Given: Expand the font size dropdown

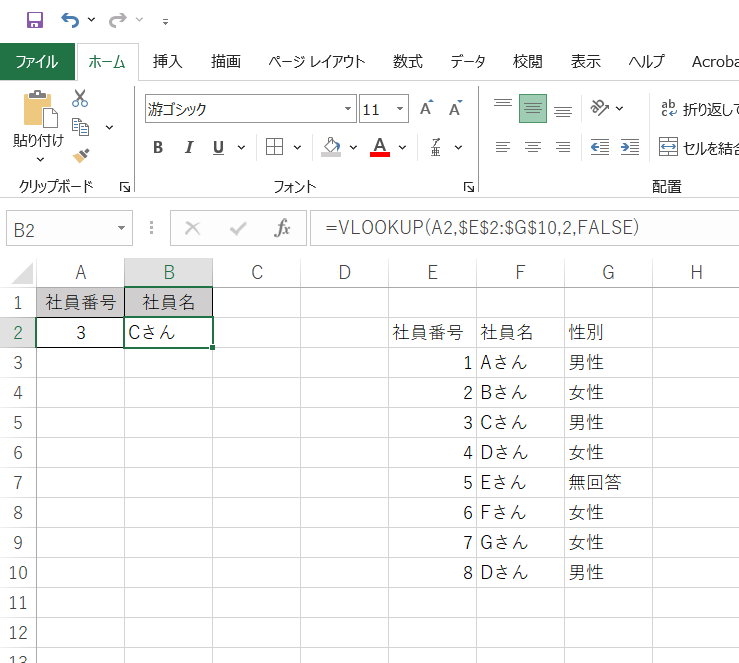Looking at the screenshot, I should pyautogui.click(x=400, y=109).
